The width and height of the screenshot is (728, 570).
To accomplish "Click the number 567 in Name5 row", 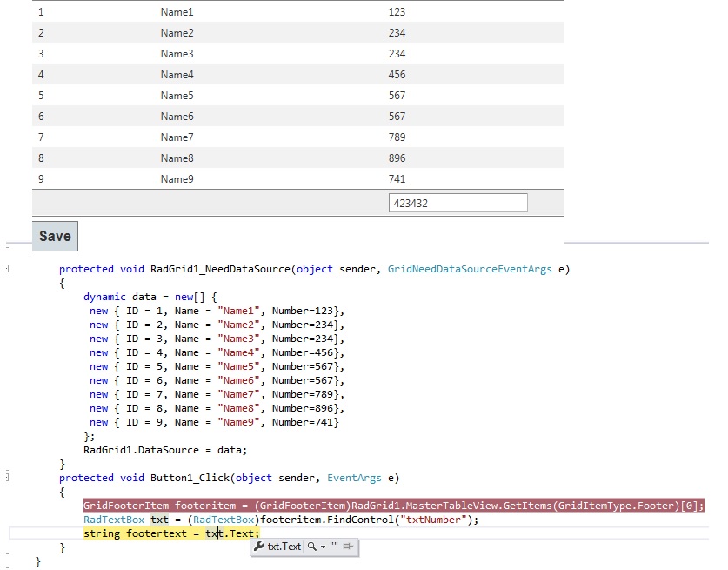I will 397,96.
